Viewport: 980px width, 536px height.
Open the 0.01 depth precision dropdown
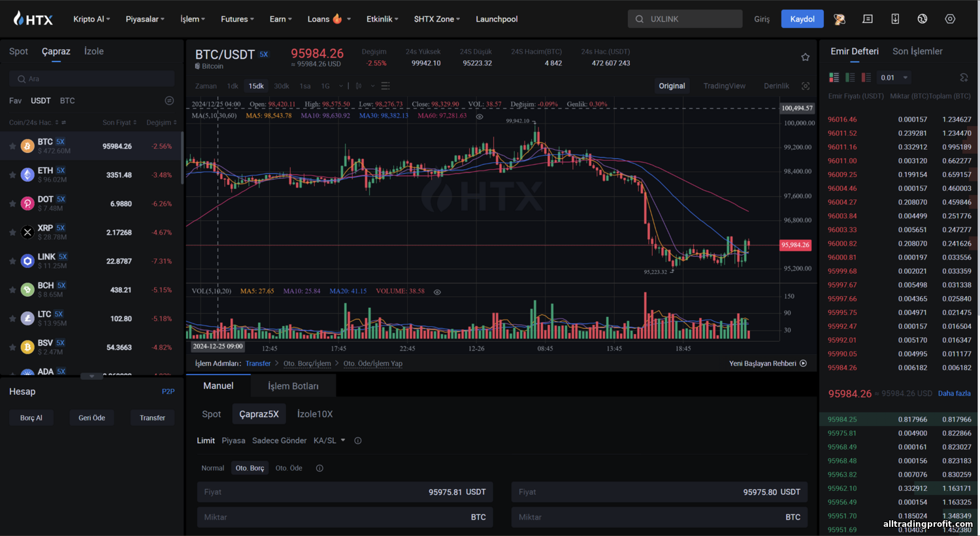click(894, 77)
